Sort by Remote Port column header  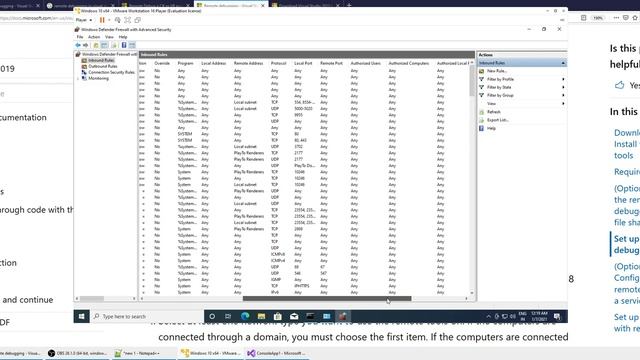(x=331, y=63)
